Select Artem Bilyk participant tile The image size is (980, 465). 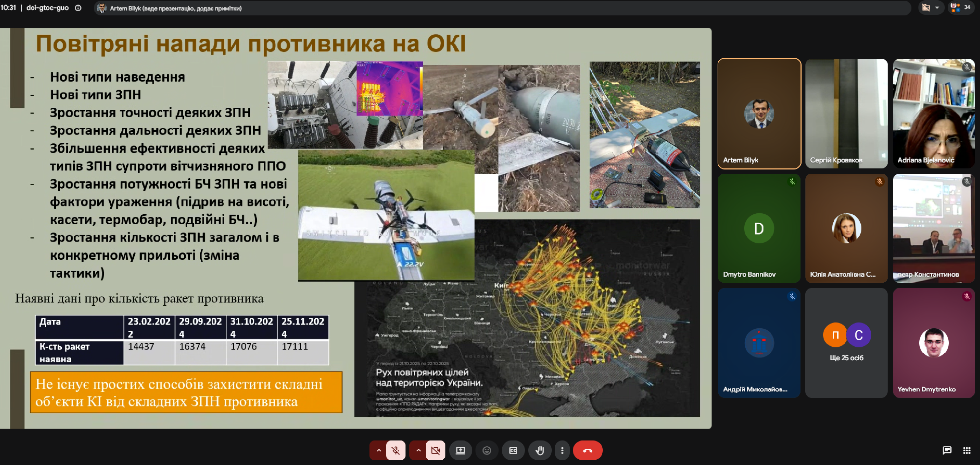coord(759,113)
